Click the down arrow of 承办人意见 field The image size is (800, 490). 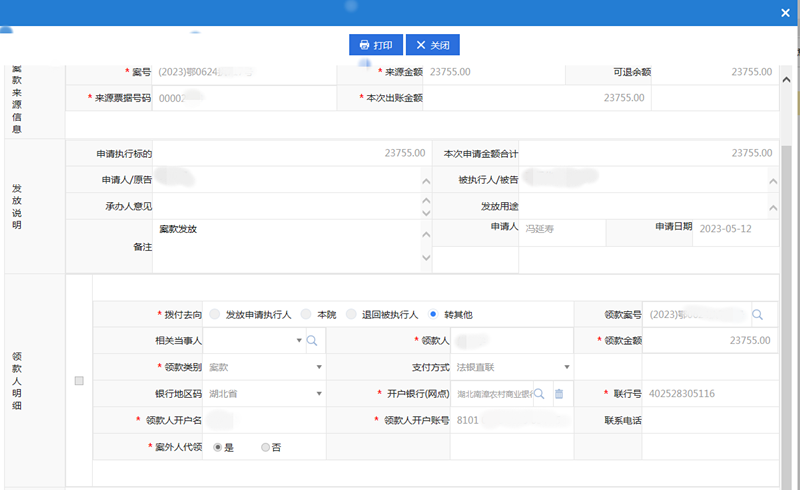[x=427, y=213]
